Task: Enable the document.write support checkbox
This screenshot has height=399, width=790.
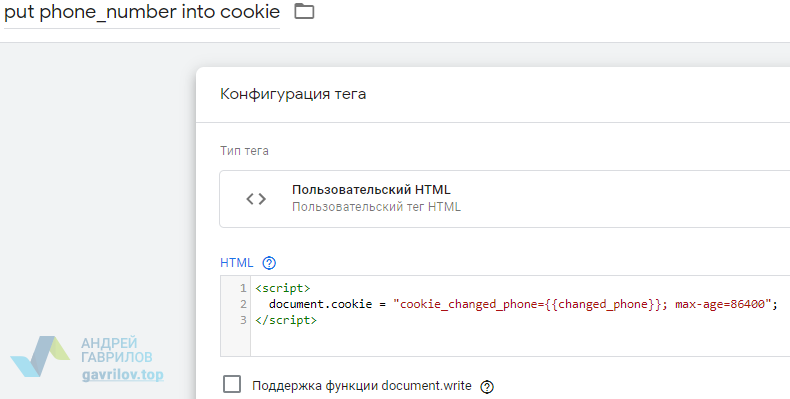Action: pos(232,384)
